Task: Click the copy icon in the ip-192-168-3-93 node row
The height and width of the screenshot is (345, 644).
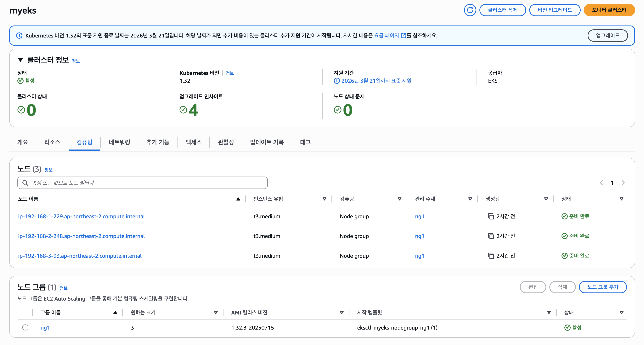Action: [x=491, y=256]
